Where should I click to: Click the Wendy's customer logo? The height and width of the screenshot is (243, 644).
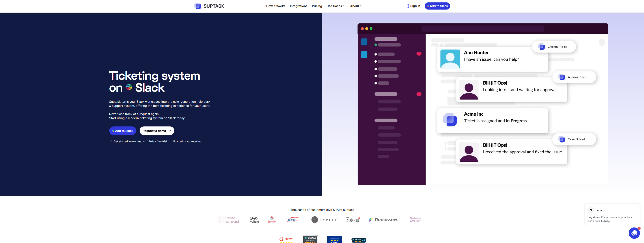[x=272, y=220]
